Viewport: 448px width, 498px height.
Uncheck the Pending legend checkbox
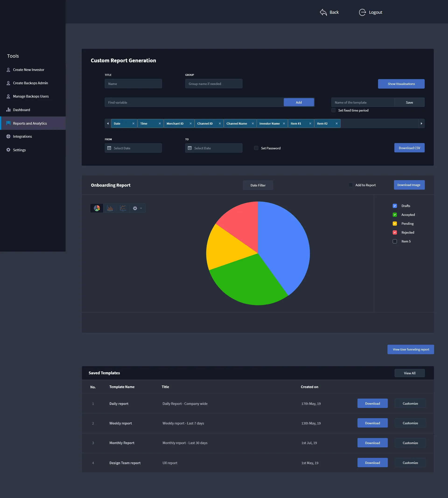tap(395, 224)
